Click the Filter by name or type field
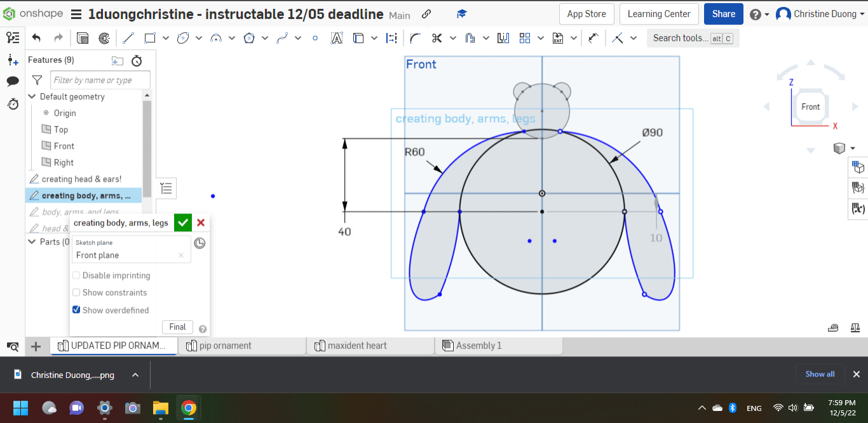Screen dimensions: 868x423 [100, 80]
